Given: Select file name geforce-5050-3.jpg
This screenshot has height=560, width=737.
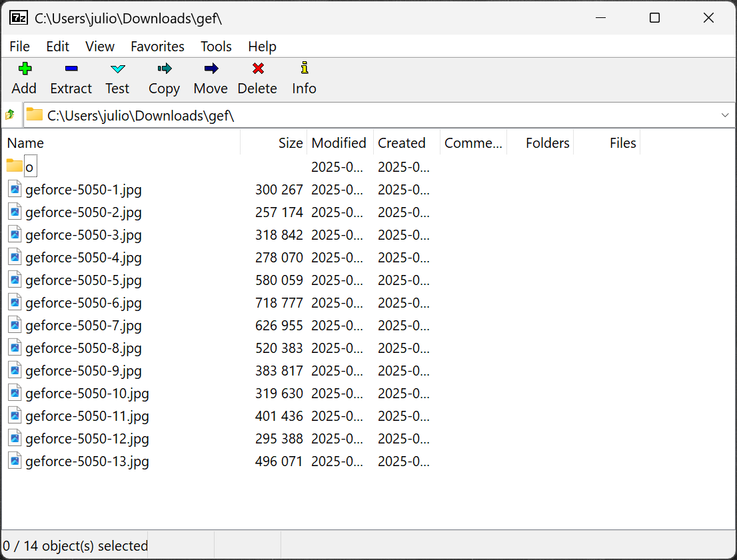Looking at the screenshot, I should pos(84,235).
